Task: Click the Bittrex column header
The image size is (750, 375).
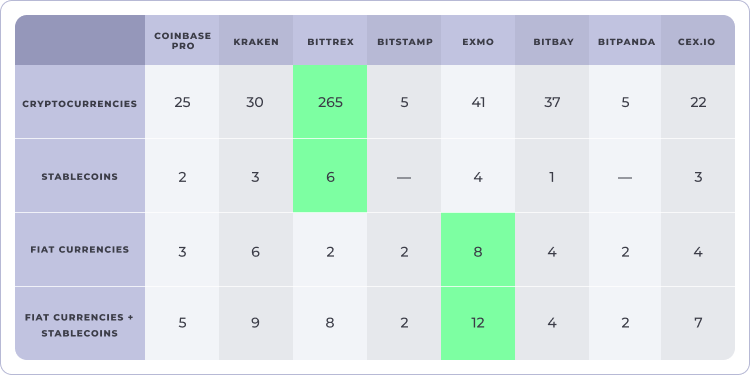Action: click(330, 40)
